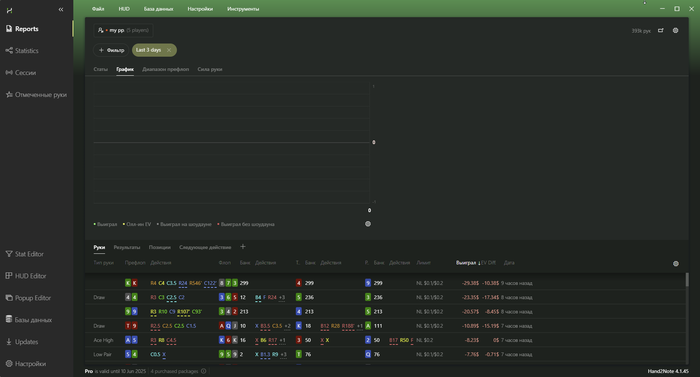Open the База данных menu
Image resolution: width=700 pixels, height=377 pixels.
point(158,9)
